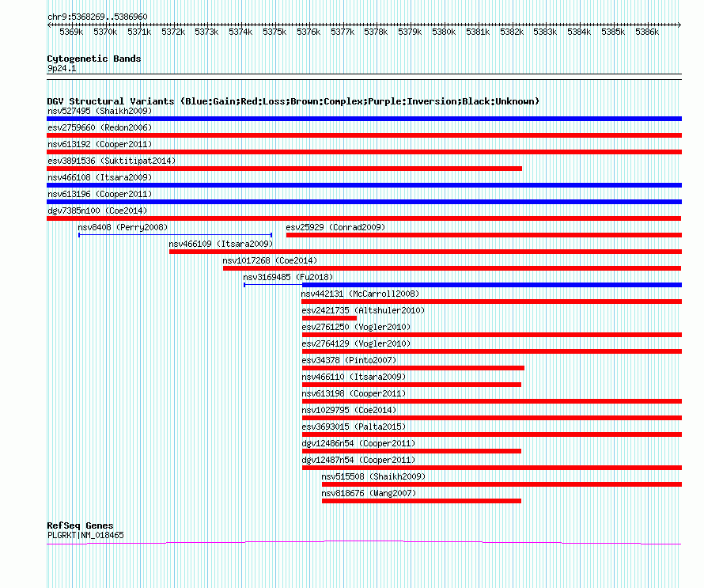Click the 5375k ruler tick label
Viewport: 704px width, 588px height.
274,32
